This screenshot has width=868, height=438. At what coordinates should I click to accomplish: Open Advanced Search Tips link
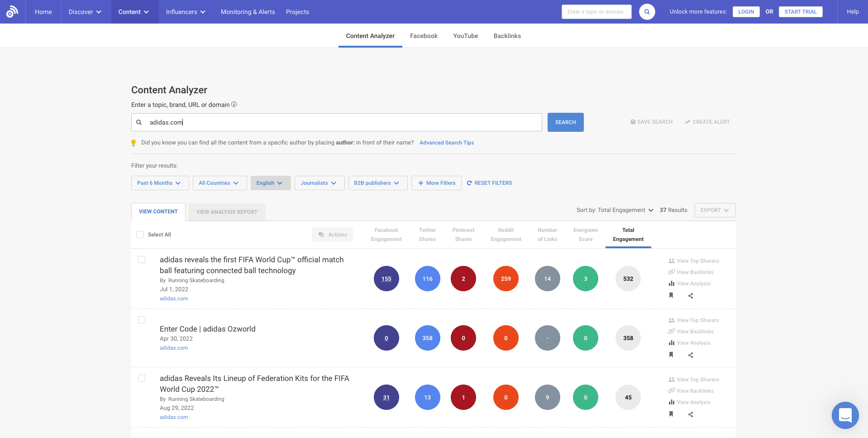pos(447,143)
